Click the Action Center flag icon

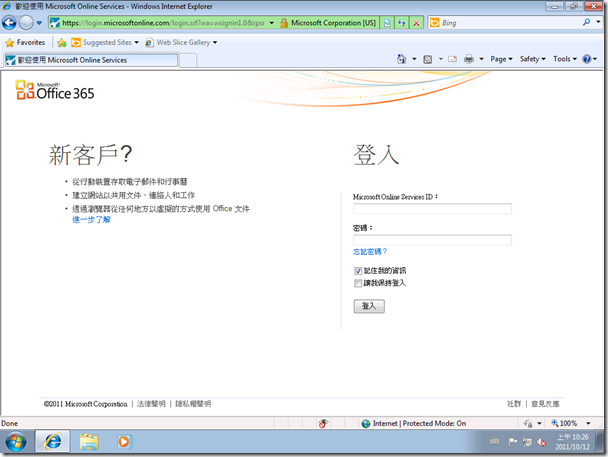(x=513, y=441)
